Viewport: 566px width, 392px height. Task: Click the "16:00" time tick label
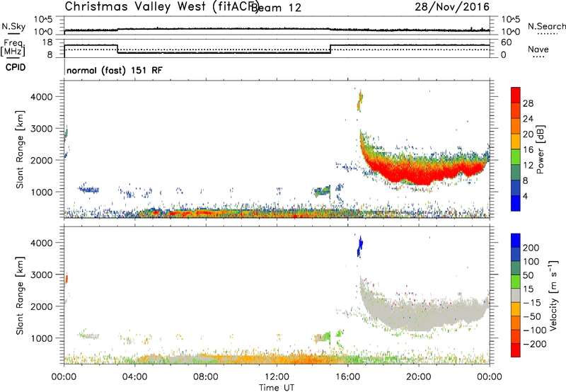pyautogui.click(x=347, y=377)
